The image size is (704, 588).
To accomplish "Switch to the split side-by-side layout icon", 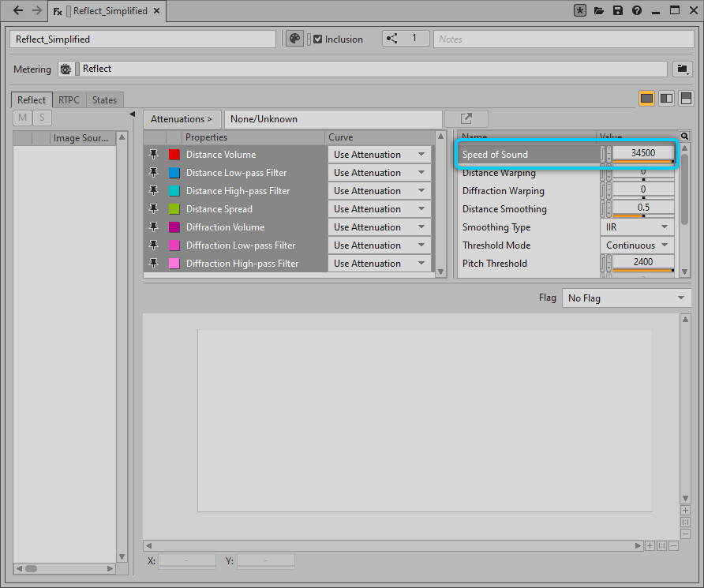I will coord(666,99).
